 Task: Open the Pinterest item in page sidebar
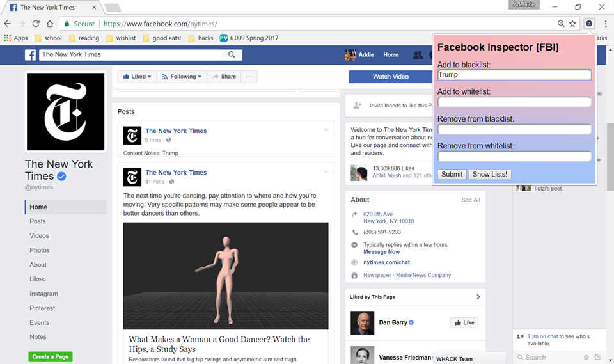pyautogui.click(x=42, y=308)
